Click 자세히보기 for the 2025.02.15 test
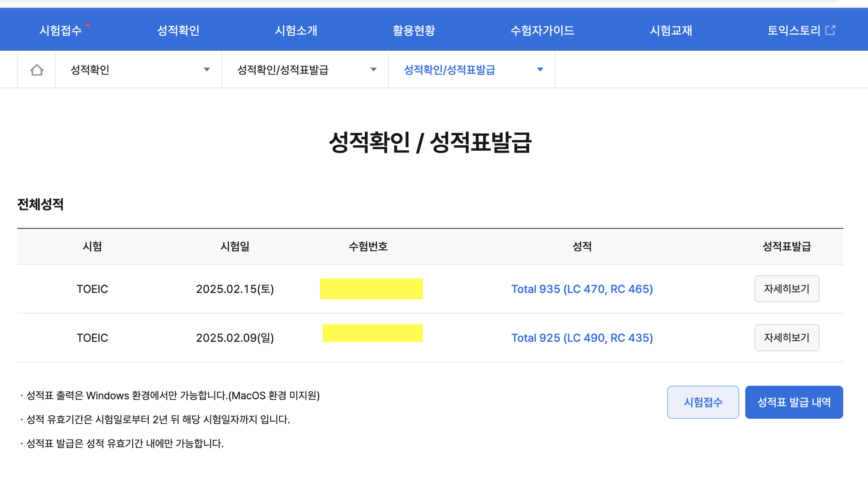The height and width of the screenshot is (483, 868). click(787, 289)
